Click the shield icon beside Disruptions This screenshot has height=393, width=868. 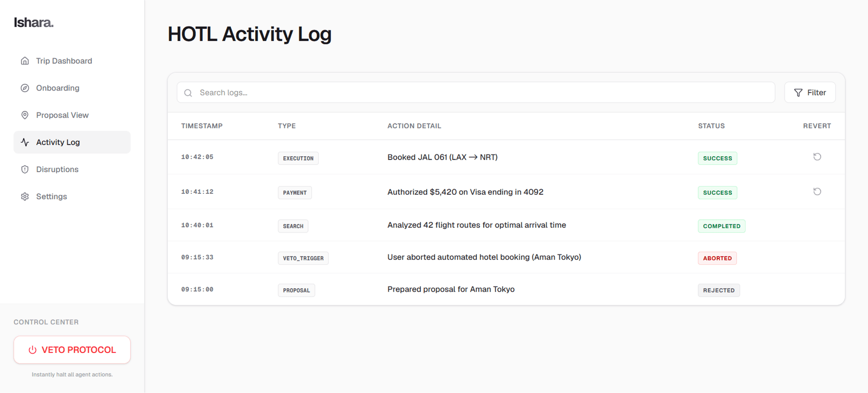[x=25, y=169]
